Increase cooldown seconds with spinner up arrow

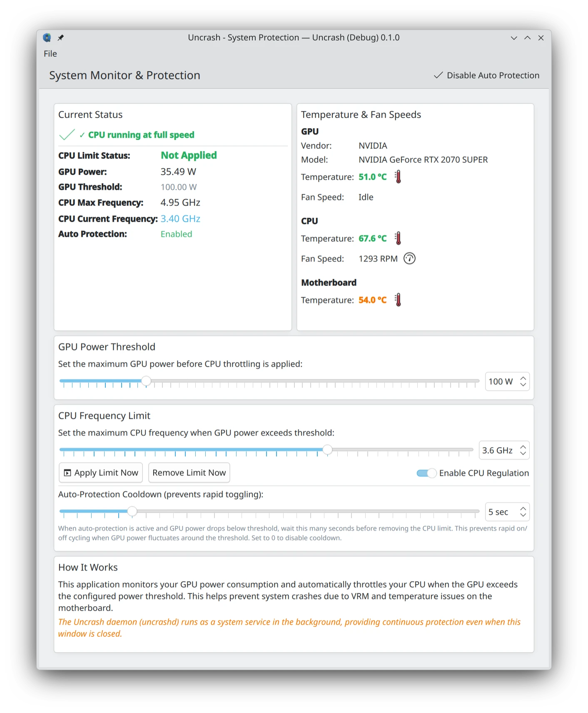[x=522, y=508]
